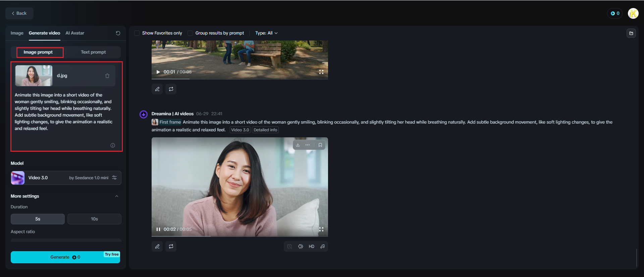Select the 5s duration option
Image resolution: width=644 pixels, height=277 pixels.
38,219
